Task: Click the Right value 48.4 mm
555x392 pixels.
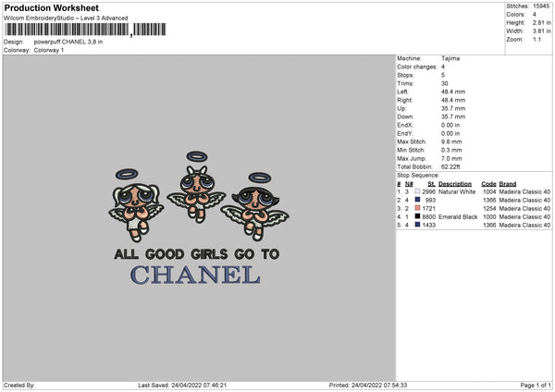Action: click(453, 100)
